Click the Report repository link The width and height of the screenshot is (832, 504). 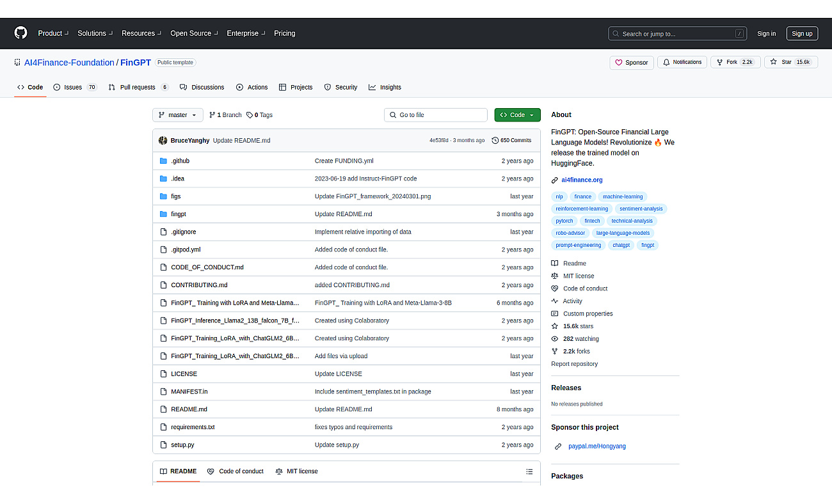tap(574, 364)
